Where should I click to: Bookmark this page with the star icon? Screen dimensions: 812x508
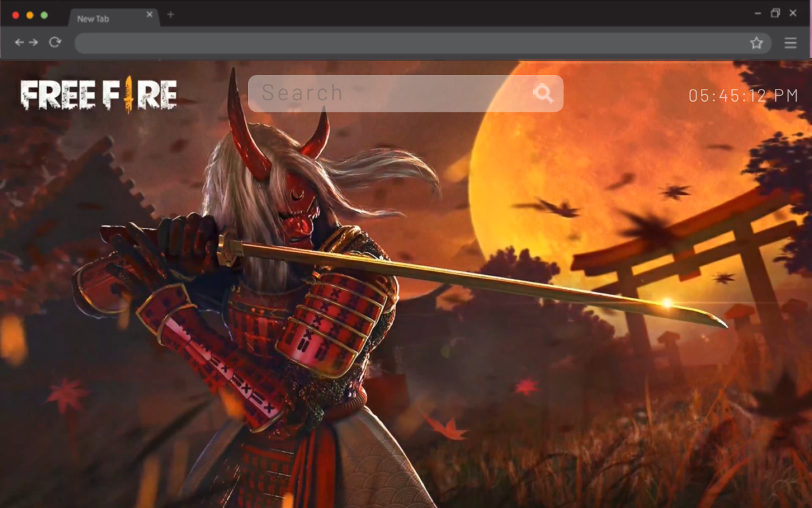[x=756, y=43]
